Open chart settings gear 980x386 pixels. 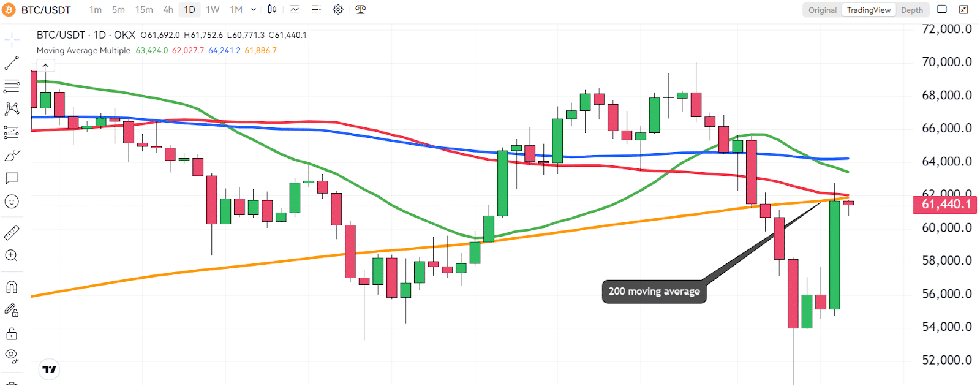coord(338,9)
